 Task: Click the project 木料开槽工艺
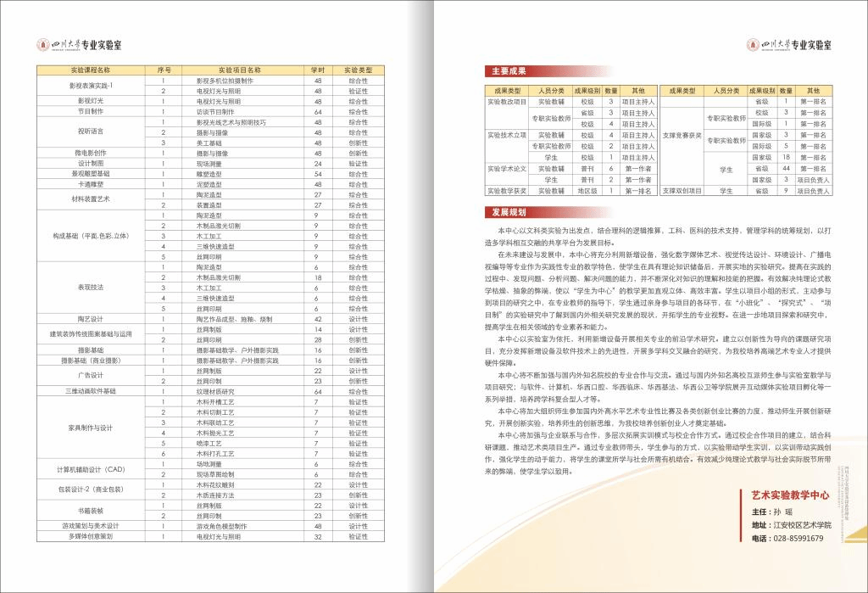pyautogui.click(x=215, y=402)
